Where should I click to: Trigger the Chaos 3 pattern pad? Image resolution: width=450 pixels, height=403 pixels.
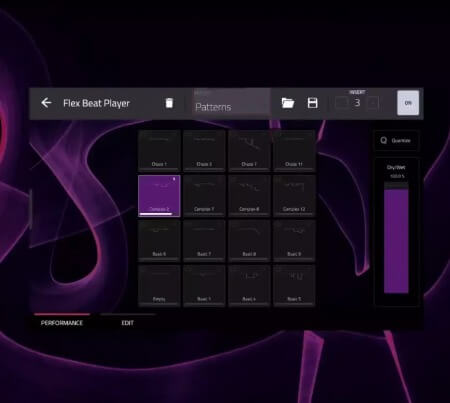[x=204, y=150]
